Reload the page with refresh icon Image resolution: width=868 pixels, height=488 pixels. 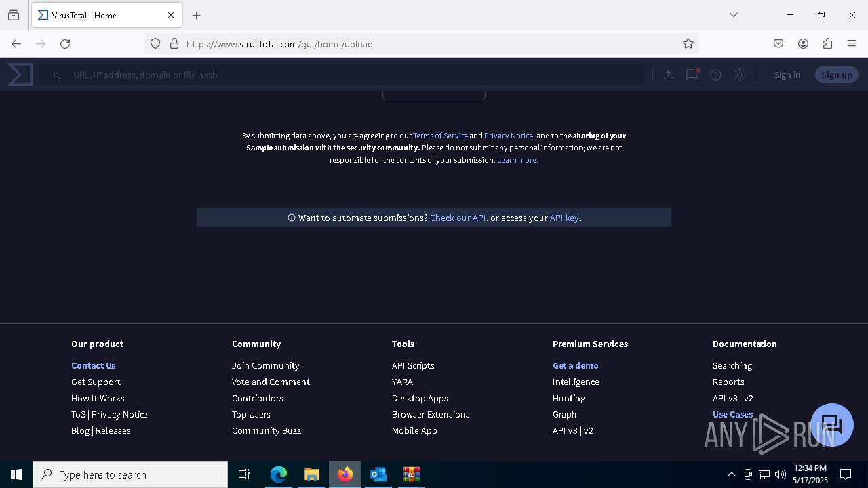point(65,44)
